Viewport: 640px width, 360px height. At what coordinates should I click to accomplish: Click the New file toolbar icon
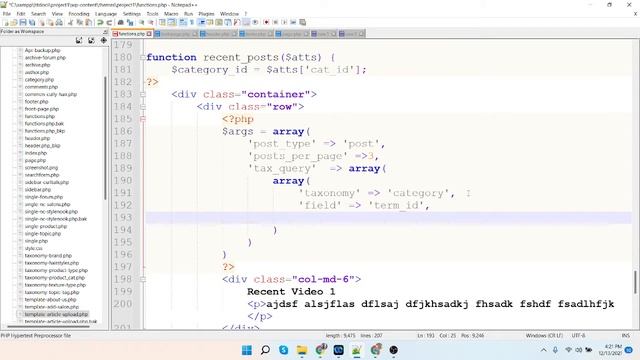click(x=6, y=22)
